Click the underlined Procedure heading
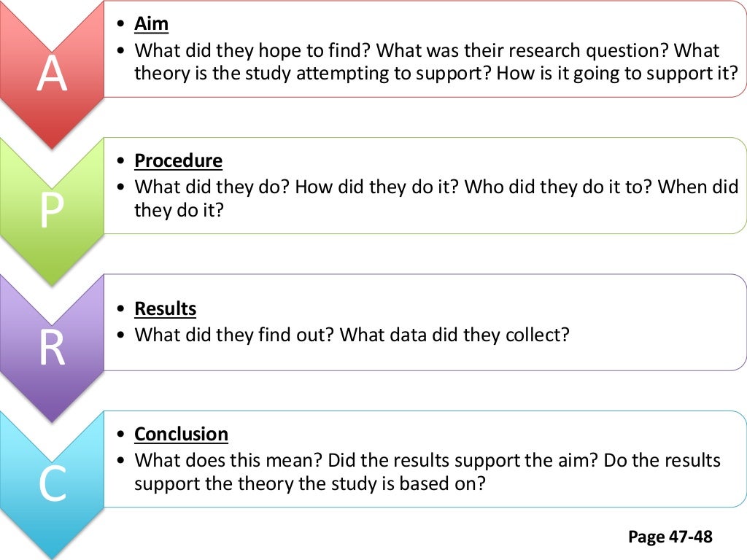Screen dimensions: 747x560 tap(179, 160)
